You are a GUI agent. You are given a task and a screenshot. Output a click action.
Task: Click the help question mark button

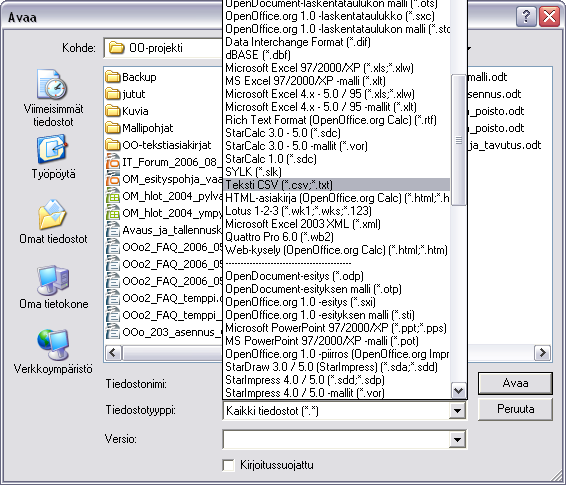(526, 17)
